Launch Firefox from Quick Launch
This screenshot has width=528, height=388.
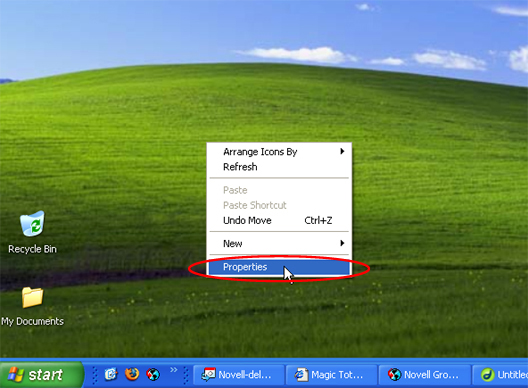click(132, 374)
